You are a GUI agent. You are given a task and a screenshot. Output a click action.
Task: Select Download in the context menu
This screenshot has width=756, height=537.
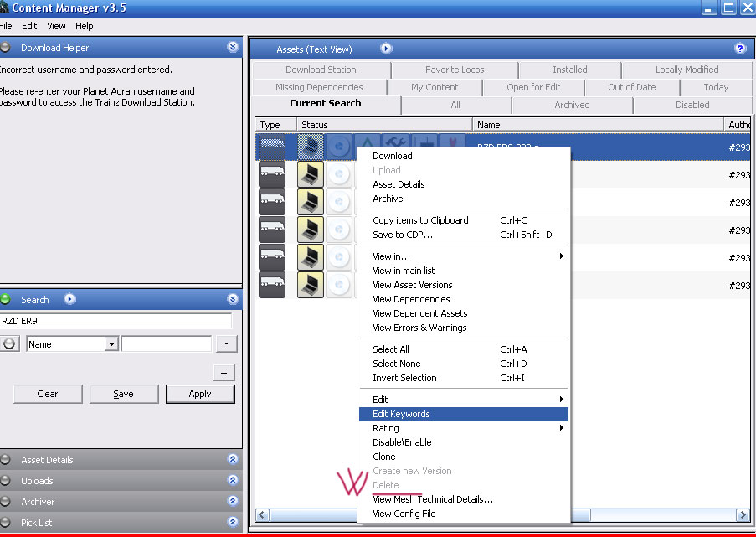click(463, 156)
